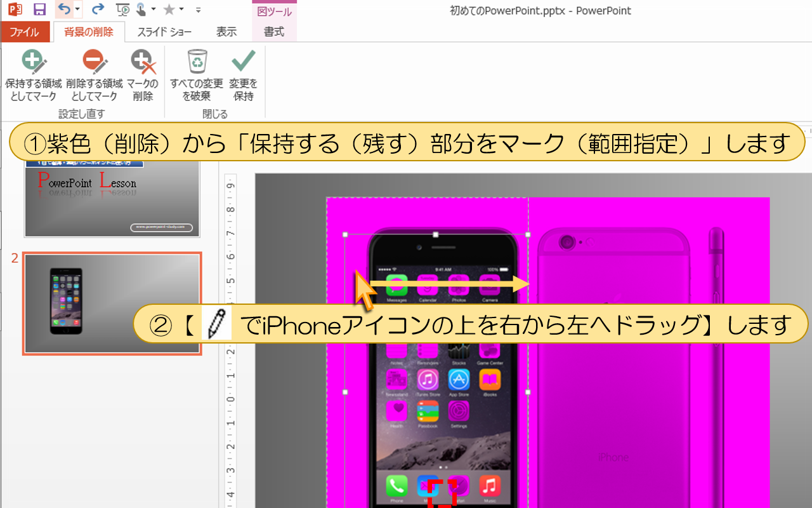
Task: Switch to the 書式 tab
Action: point(274,32)
